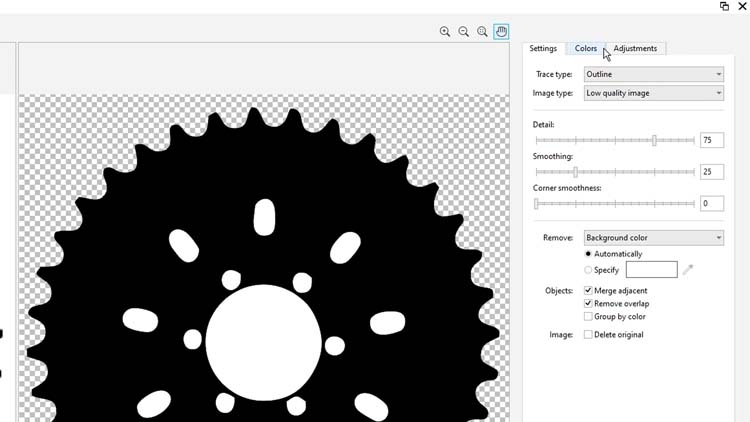The image size is (750, 422).
Task: Click the Corner smoothness: label
Action: (567, 188)
